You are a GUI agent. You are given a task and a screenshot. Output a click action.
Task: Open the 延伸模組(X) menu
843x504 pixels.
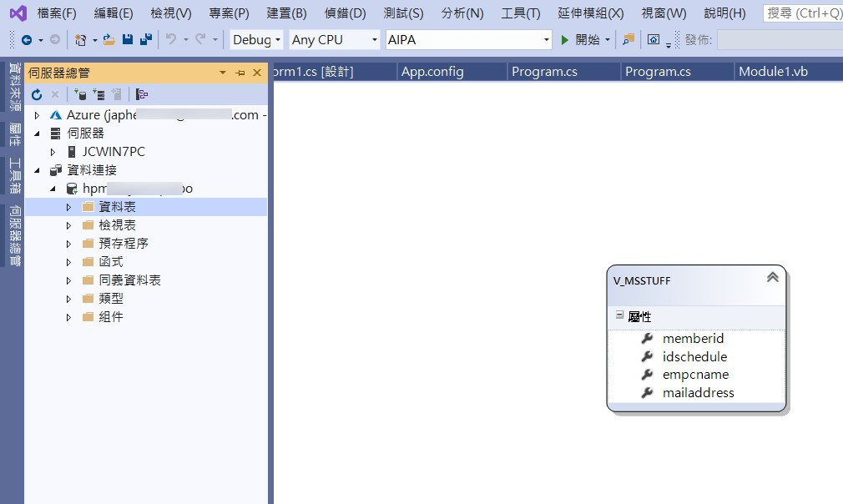pos(591,13)
